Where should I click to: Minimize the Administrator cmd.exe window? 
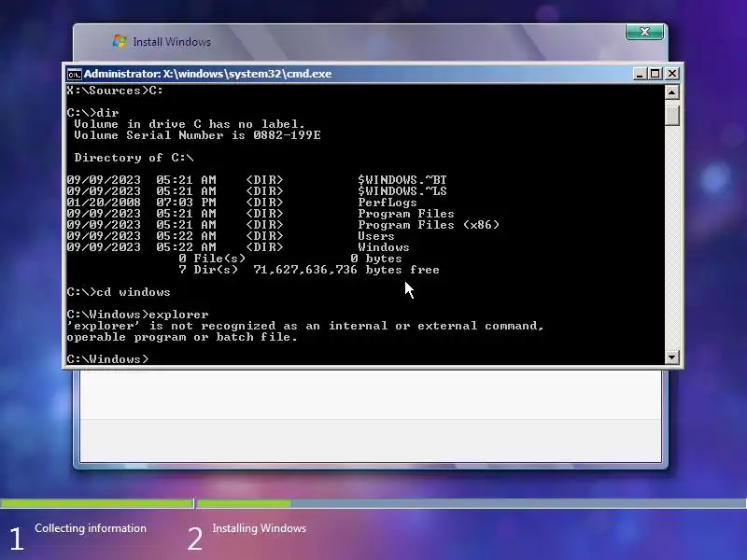click(x=640, y=74)
